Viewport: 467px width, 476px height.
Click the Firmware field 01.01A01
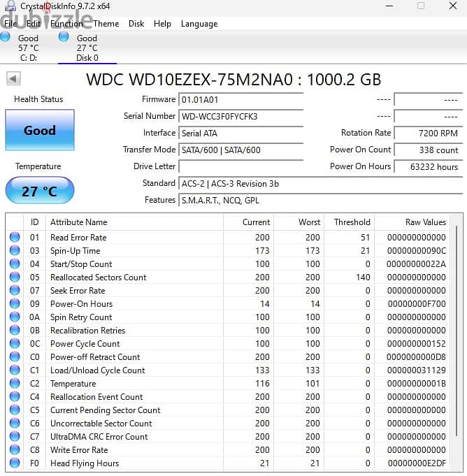(x=240, y=99)
